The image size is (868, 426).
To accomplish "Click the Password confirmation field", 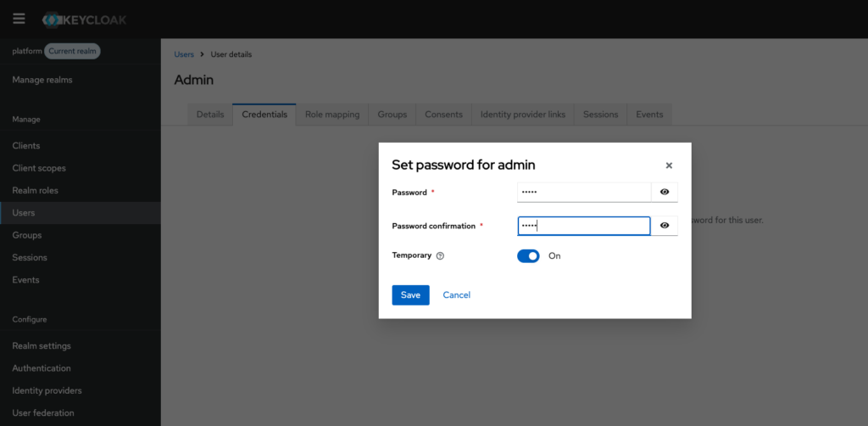I will point(583,226).
